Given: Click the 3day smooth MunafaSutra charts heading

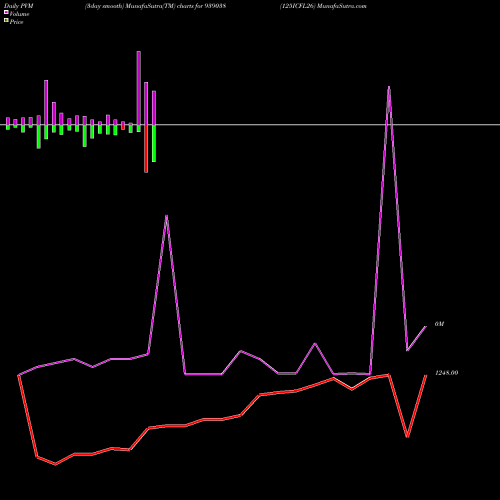Looking at the screenshot, I should tap(155, 6).
